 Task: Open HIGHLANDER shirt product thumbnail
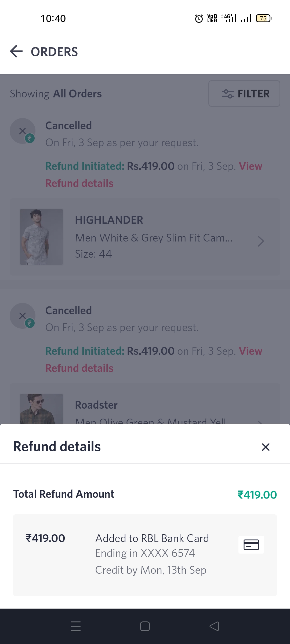(x=41, y=237)
